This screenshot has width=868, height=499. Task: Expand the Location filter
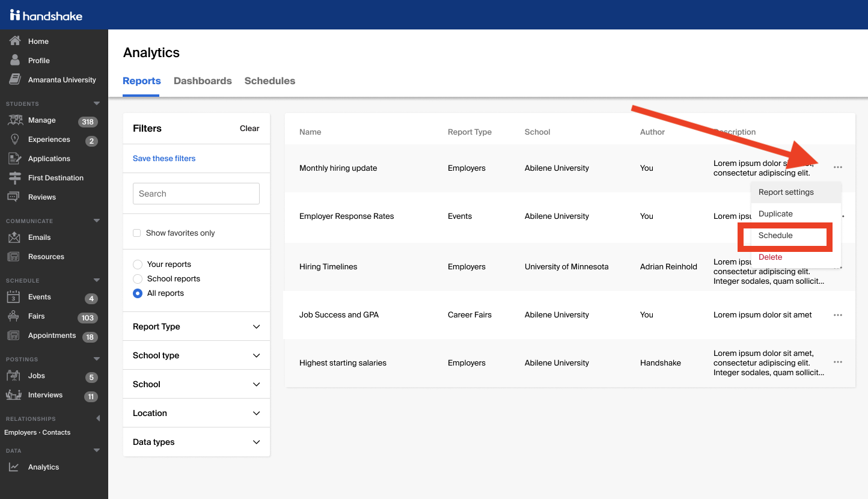[197, 413]
